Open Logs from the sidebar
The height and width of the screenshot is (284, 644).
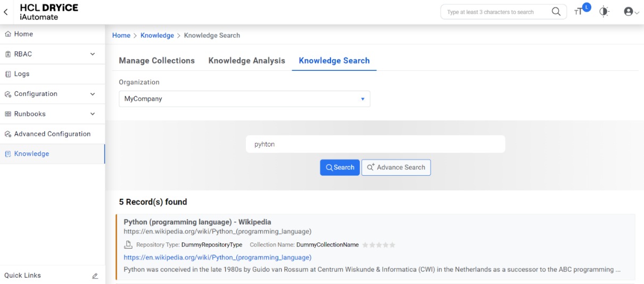(x=22, y=74)
